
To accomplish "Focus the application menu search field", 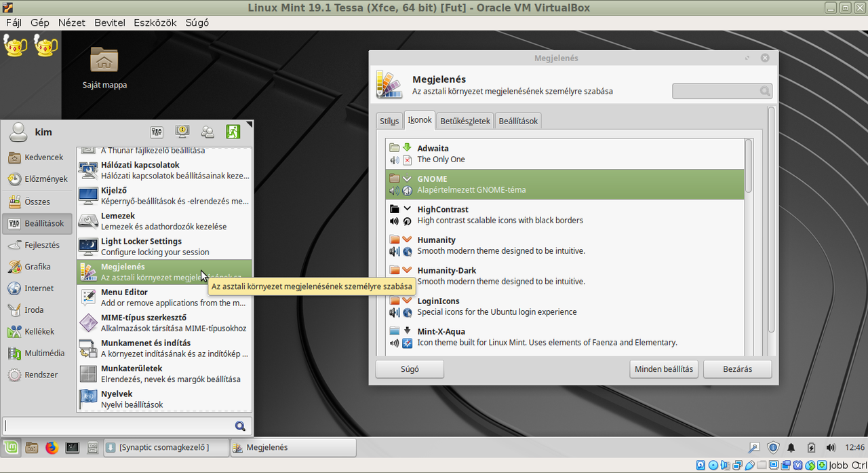I will (127, 426).
